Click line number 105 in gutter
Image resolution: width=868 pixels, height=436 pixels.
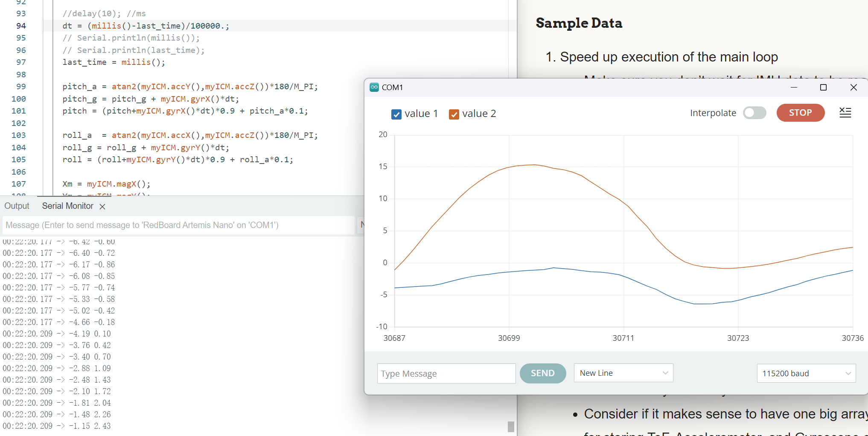tap(18, 160)
